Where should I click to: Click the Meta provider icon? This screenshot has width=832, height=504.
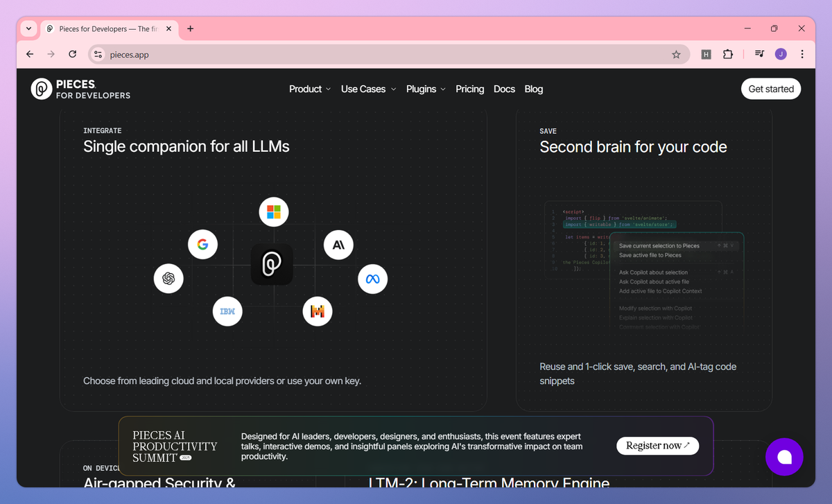[372, 279]
